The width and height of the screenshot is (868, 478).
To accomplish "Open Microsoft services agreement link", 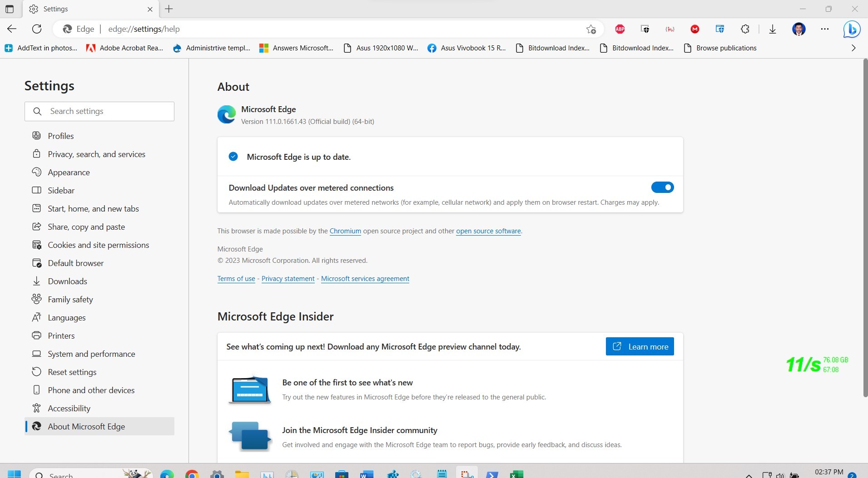I will click(x=365, y=279).
